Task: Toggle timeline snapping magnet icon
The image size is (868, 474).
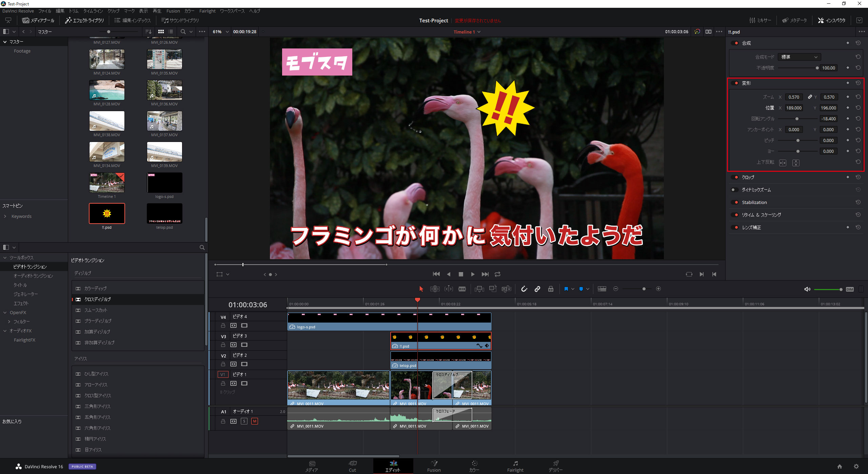Action: (x=524, y=289)
